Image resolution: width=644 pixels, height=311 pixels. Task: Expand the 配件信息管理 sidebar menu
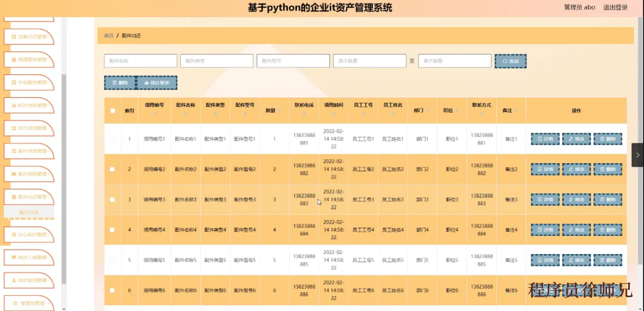(28, 151)
